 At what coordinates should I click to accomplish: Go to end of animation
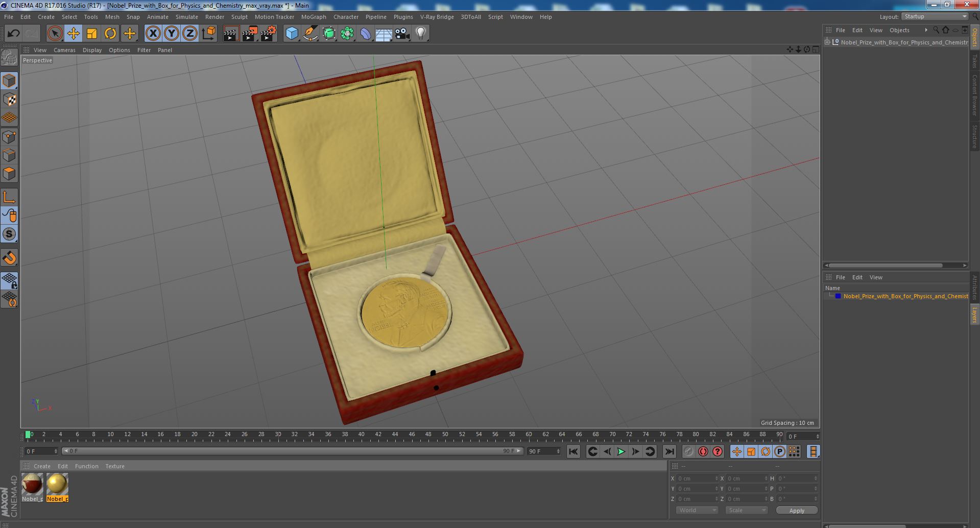point(669,451)
